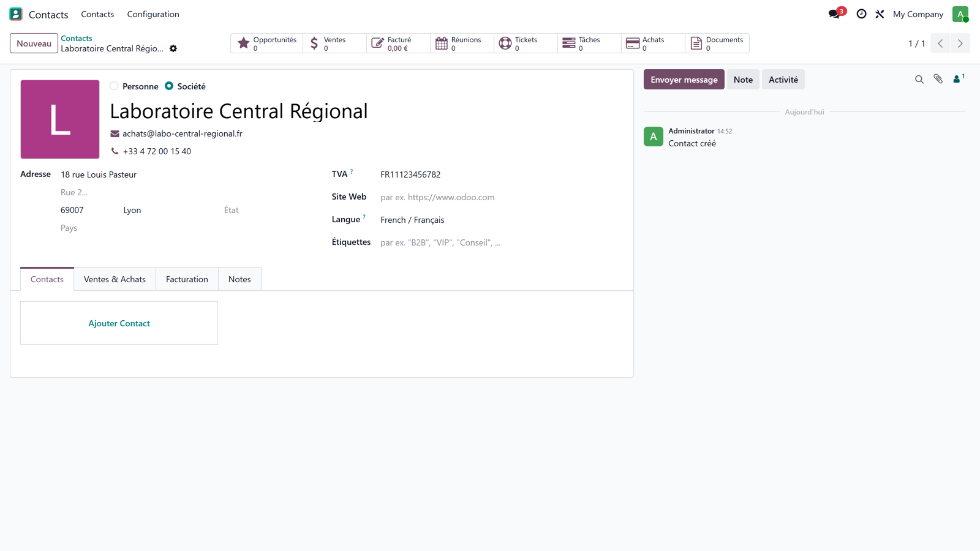Open the Opportunités star smart button
Screen dimensions: 980x551
pyautogui.click(x=267, y=43)
